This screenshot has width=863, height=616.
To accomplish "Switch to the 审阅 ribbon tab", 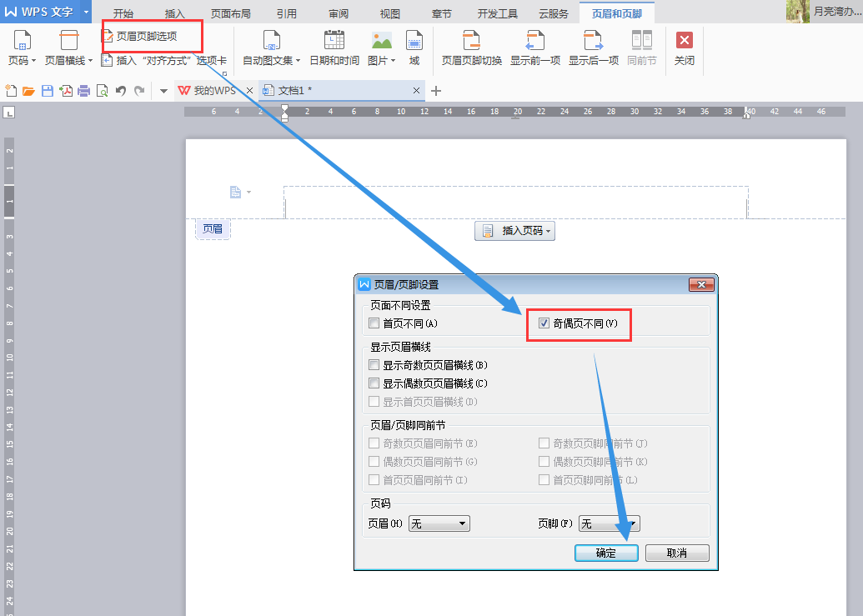I will click(x=339, y=13).
